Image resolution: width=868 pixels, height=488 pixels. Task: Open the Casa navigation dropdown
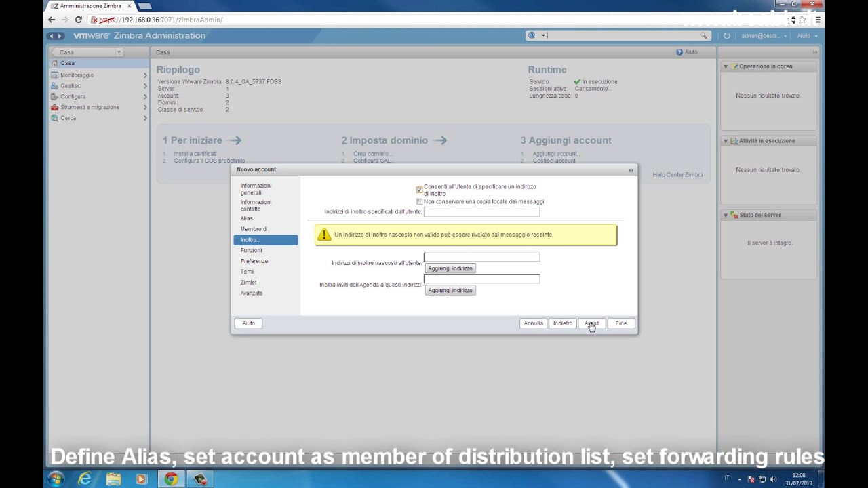(x=119, y=52)
